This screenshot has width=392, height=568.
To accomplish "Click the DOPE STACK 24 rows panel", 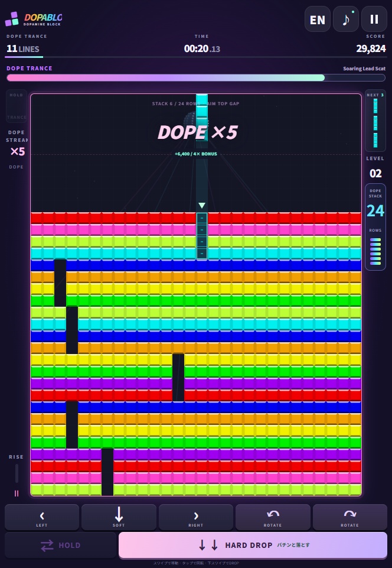I will [375, 227].
